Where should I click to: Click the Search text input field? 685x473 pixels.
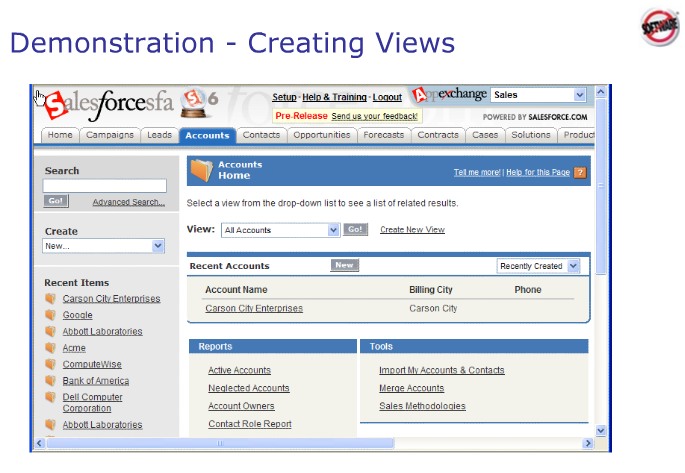pyautogui.click(x=104, y=186)
